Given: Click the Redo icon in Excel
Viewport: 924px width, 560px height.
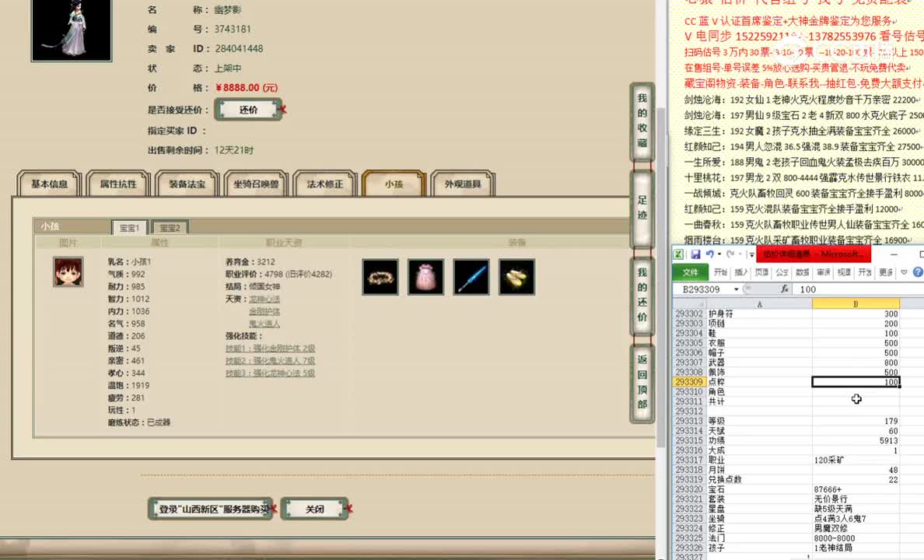Looking at the screenshot, I should pos(730,254).
